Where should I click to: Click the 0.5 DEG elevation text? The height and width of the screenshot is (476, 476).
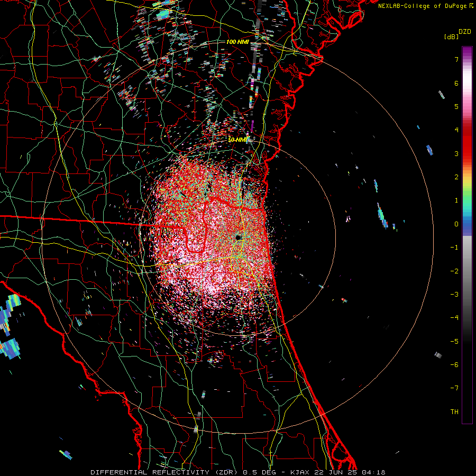point(260,472)
